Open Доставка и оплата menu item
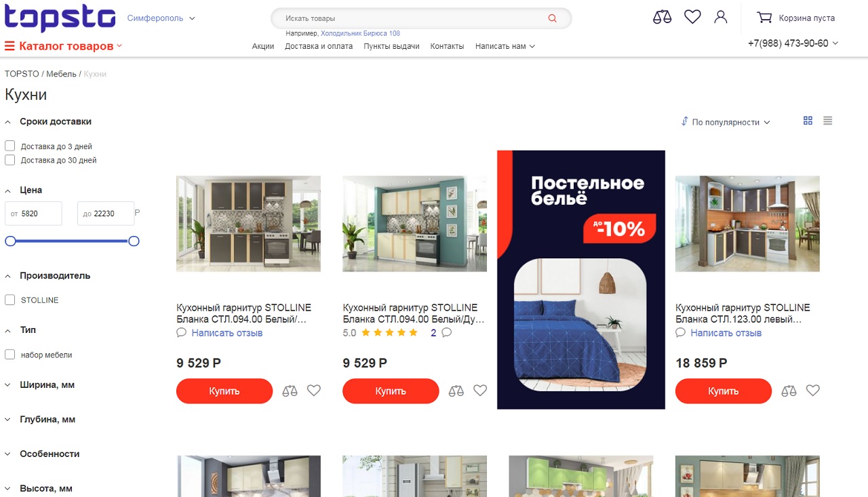The width and height of the screenshot is (868, 497). click(x=319, y=46)
